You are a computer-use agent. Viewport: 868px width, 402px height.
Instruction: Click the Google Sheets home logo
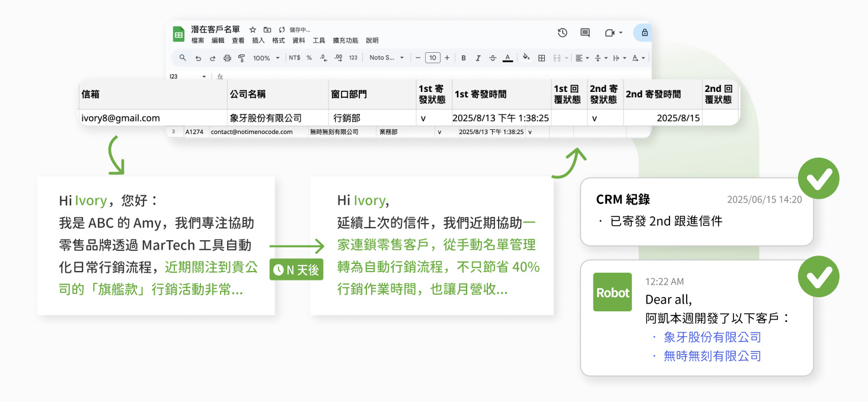point(178,34)
